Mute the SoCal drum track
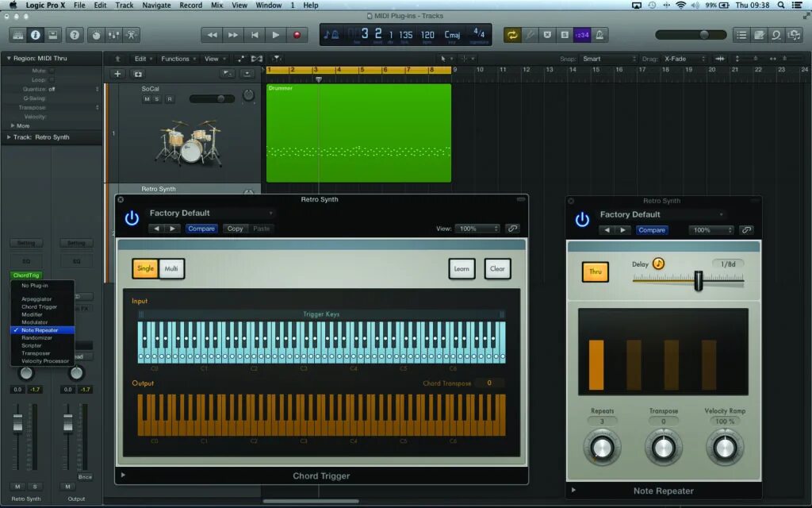Image resolution: width=812 pixels, height=508 pixels. coord(147,98)
